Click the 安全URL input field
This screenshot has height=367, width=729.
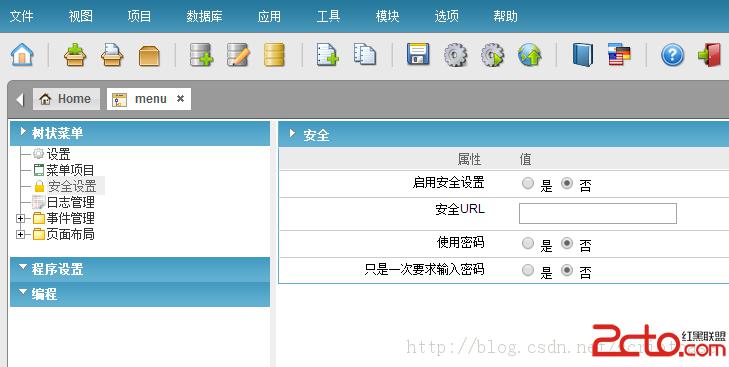pyautogui.click(x=597, y=214)
